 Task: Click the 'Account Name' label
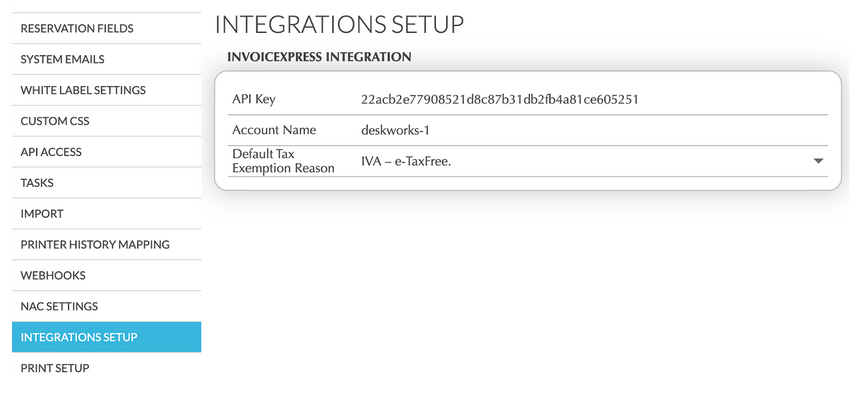pyautogui.click(x=274, y=131)
